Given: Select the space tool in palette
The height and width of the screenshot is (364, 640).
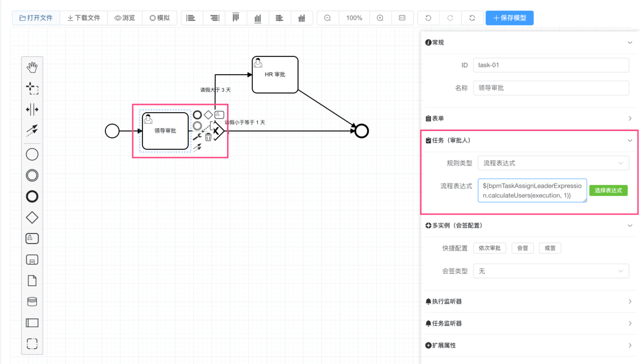Looking at the screenshot, I should [x=32, y=109].
